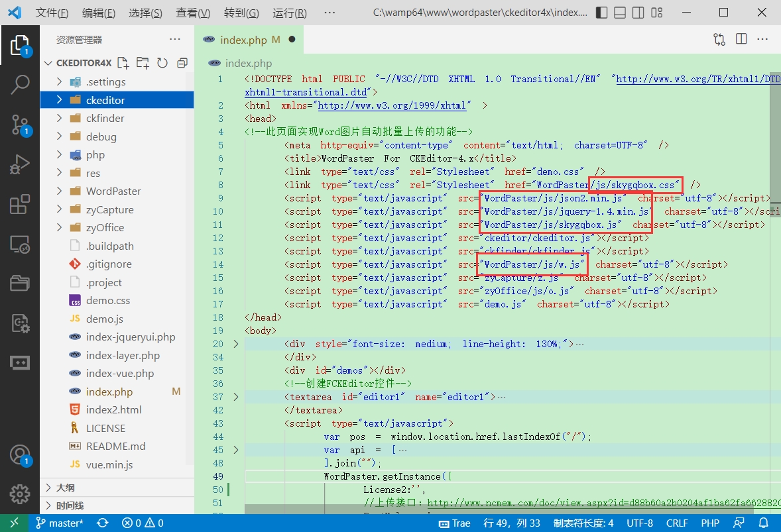
Task: Toggle the bottom panel layout button
Action: pyautogui.click(x=619, y=13)
